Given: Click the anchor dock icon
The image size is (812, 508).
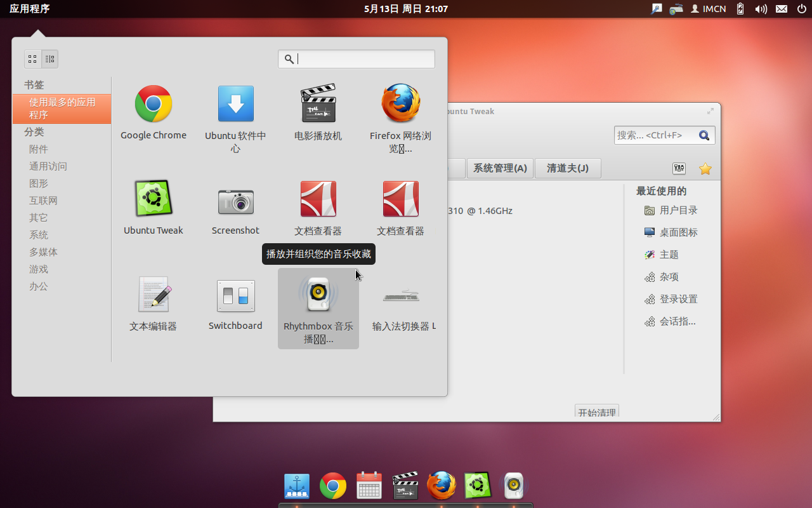Looking at the screenshot, I should tap(297, 486).
